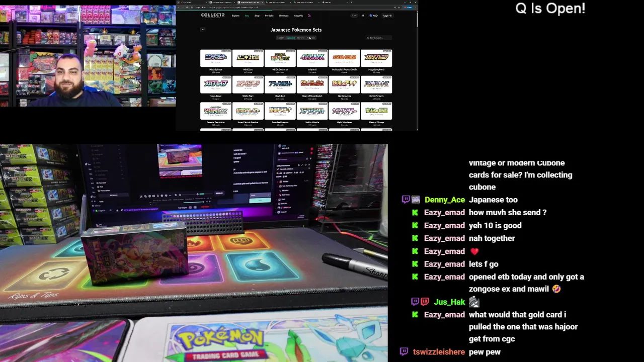This screenshot has height=362, width=644.
Task: Open the Stellar Miracle set card
Action: [312, 114]
